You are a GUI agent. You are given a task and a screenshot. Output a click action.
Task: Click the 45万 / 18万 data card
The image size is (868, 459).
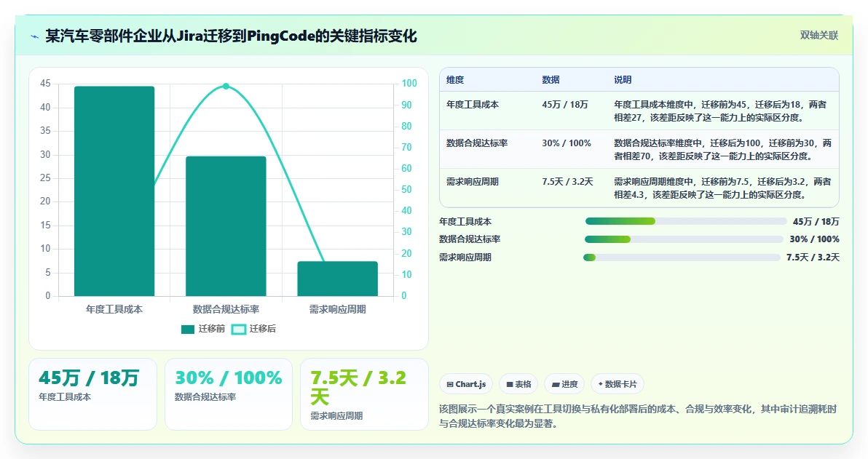pyautogui.click(x=92, y=394)
